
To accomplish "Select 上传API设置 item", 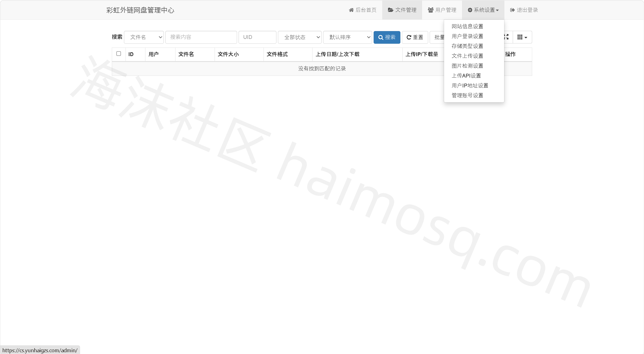I will pyautogui.click(x=474, y=76).
